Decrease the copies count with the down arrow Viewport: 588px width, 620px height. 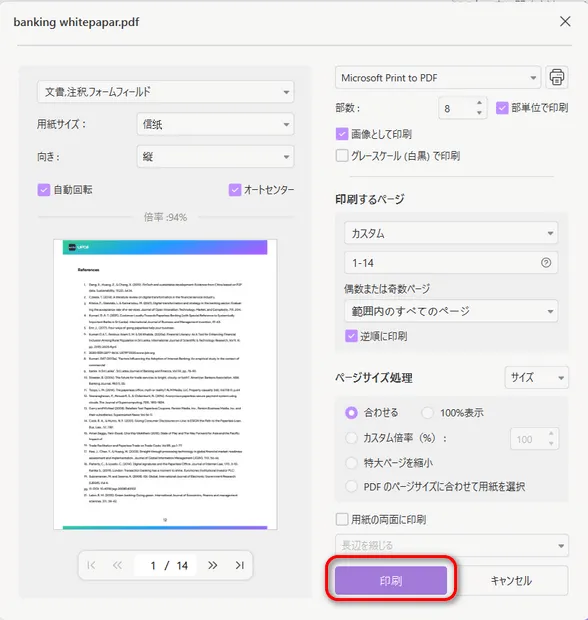click(479, 113)
